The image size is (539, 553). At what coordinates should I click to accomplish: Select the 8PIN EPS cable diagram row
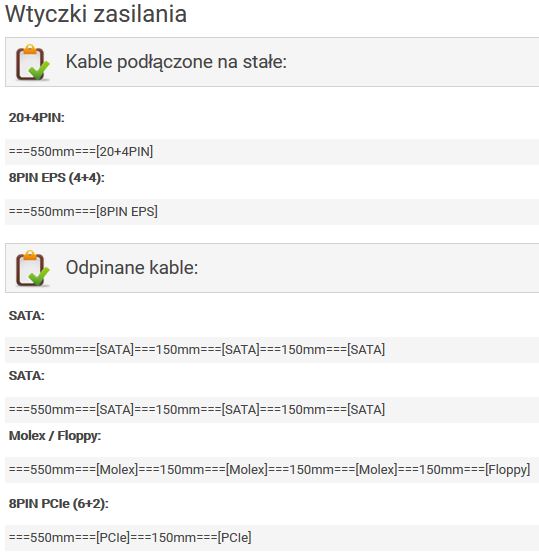coord(272,212)
